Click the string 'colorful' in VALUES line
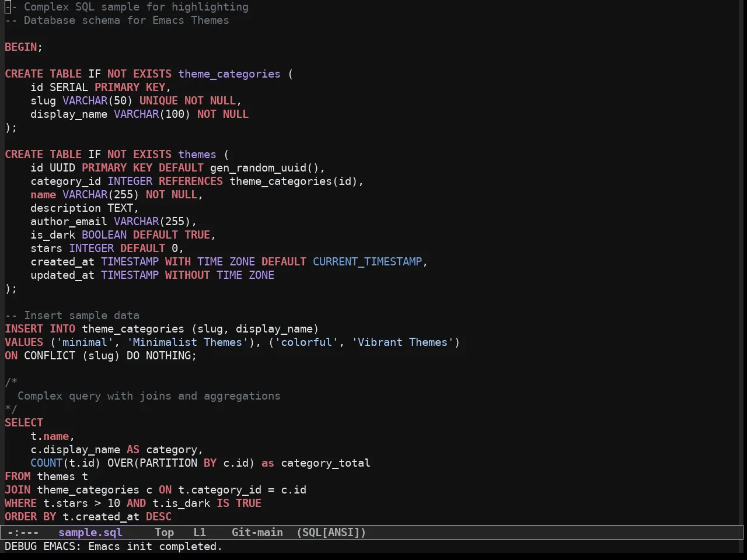The width and height of the screenshot is (747, 560). coord(306,342)
